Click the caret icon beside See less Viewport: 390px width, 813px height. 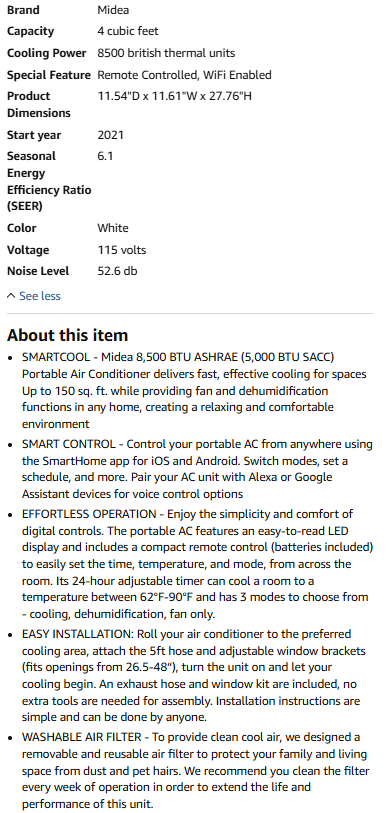coord(11,296)
